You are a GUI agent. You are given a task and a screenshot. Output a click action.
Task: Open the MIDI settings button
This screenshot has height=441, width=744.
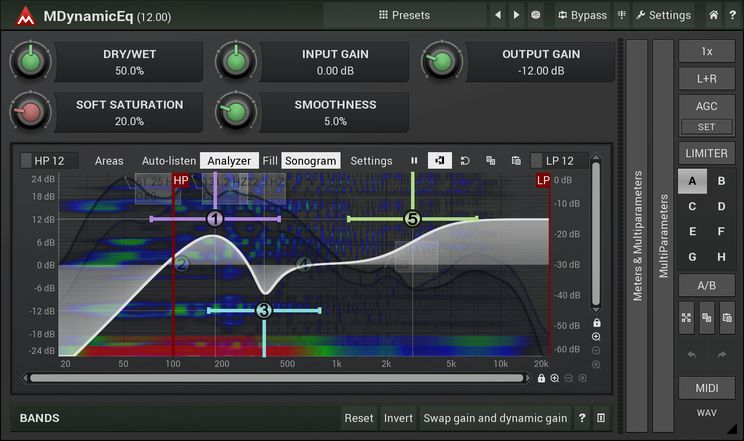(x=707, y=388)
